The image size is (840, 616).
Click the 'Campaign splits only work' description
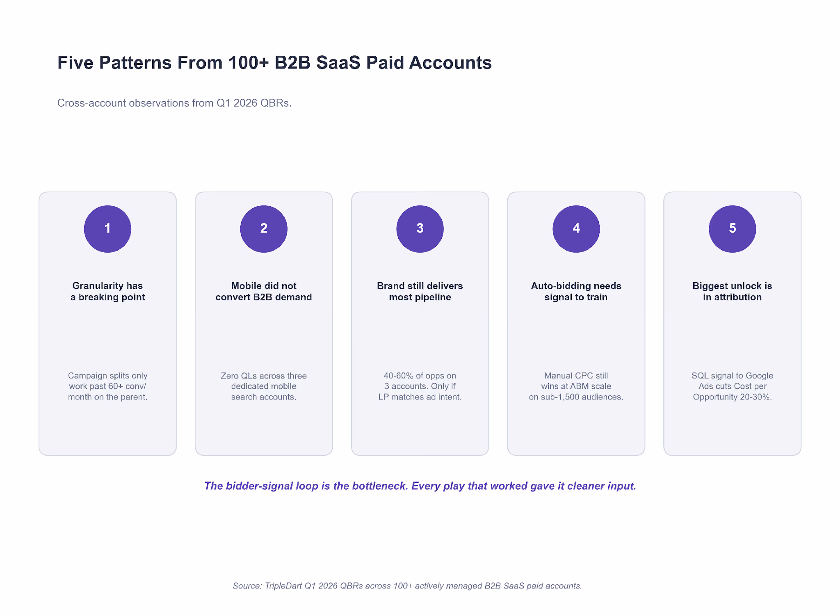(x=107, y=386)
